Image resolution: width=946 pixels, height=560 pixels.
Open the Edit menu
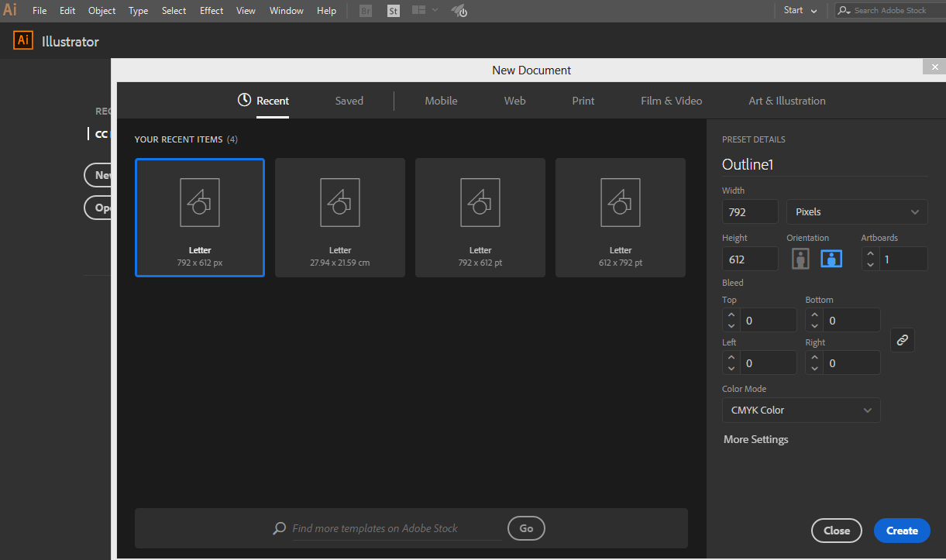coord(67,11)
